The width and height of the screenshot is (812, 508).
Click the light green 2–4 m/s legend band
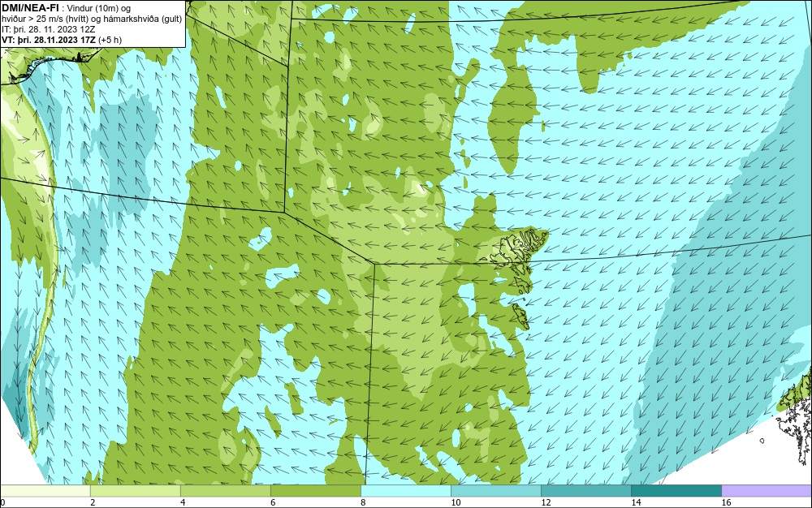point(135,491)
